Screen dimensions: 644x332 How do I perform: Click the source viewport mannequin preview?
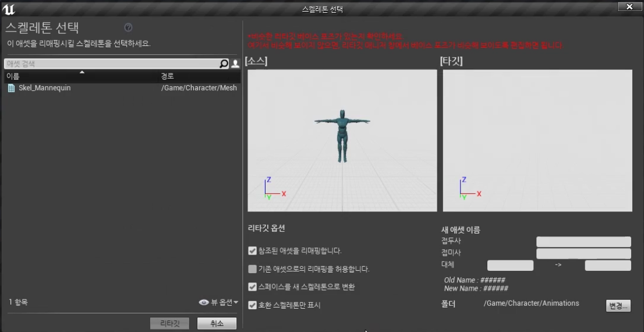click(342, 140)
